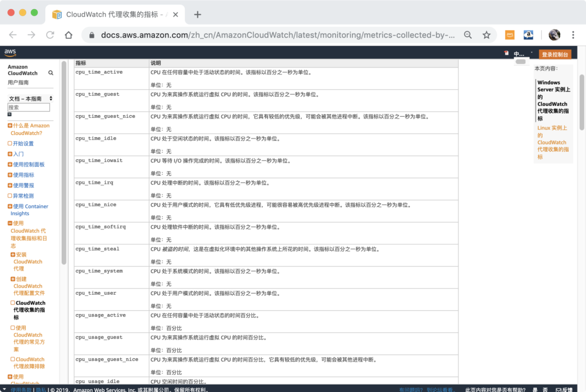Click the sidebar search magnifier icon
The image size is (586, 392).
51,73
